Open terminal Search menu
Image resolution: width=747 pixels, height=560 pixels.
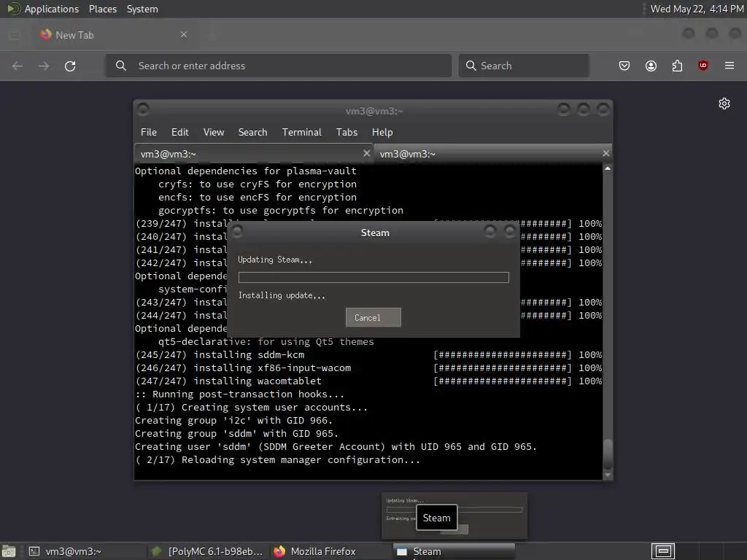[x=252, y=133]
